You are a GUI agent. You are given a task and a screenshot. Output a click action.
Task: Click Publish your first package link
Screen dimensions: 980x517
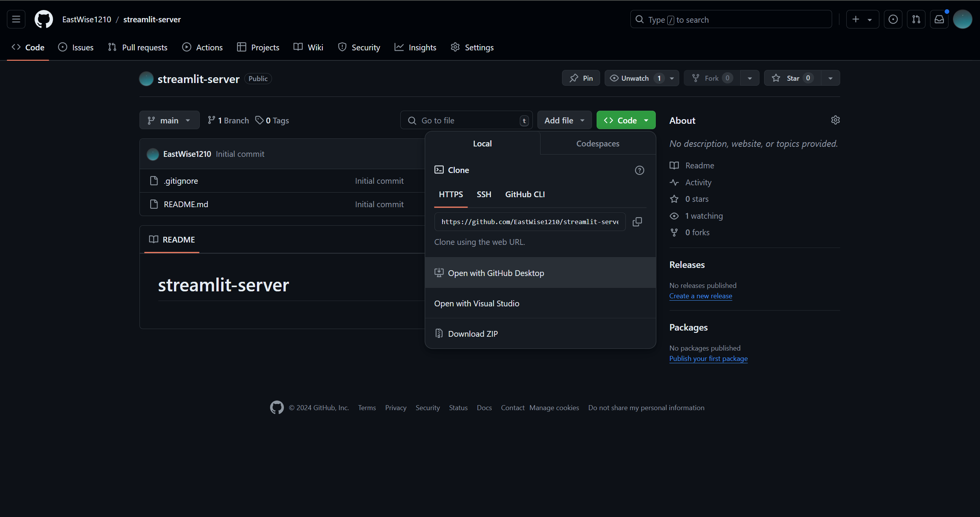click(x=708, y=358)
